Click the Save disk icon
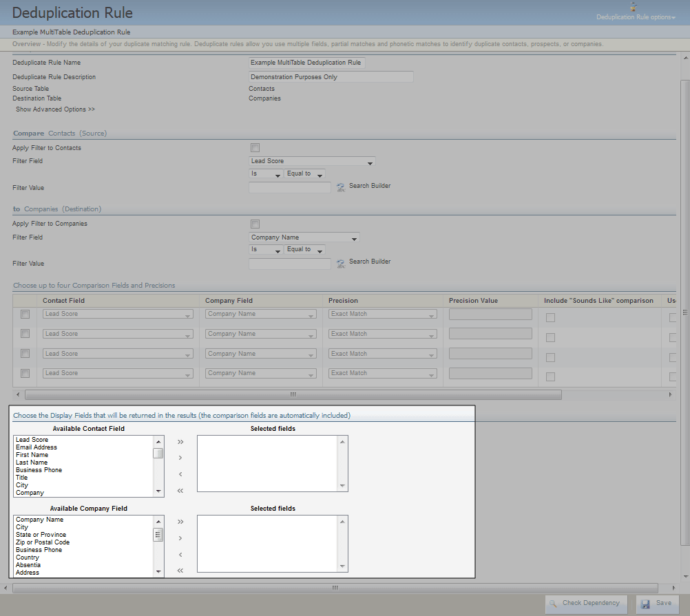690x616 pixels. tap(645, 604)
